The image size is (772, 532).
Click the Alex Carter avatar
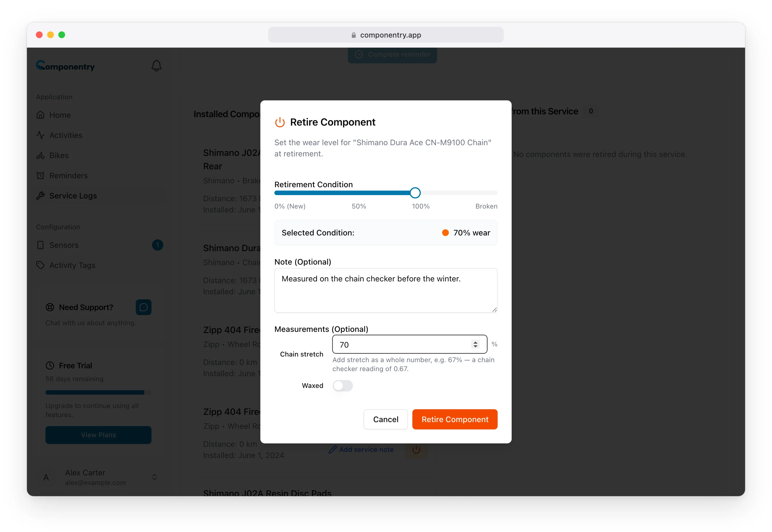(46, 477)
